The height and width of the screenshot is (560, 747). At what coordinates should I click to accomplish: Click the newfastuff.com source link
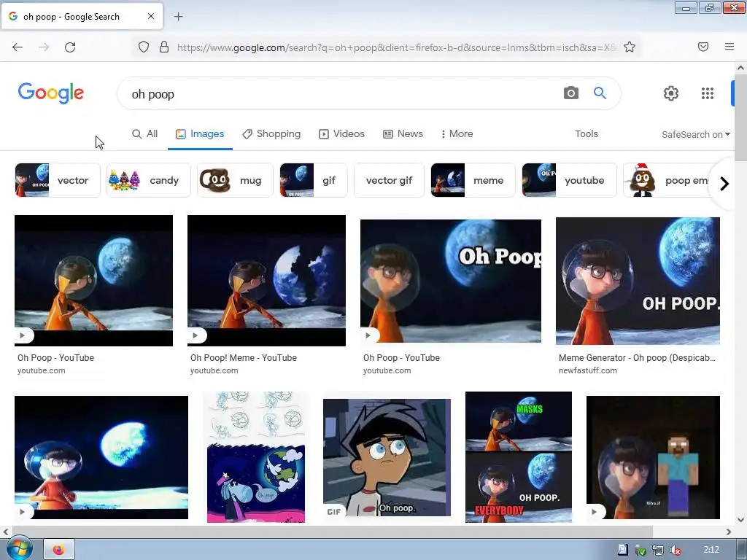coord(588,370)
